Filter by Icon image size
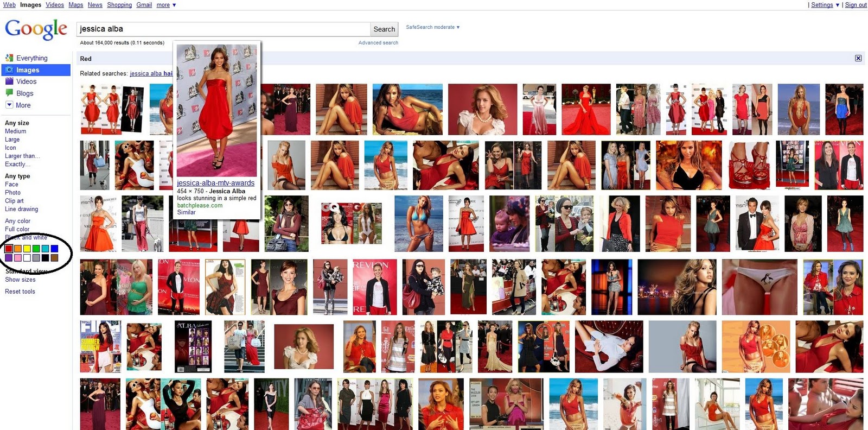 pos(10,148)
